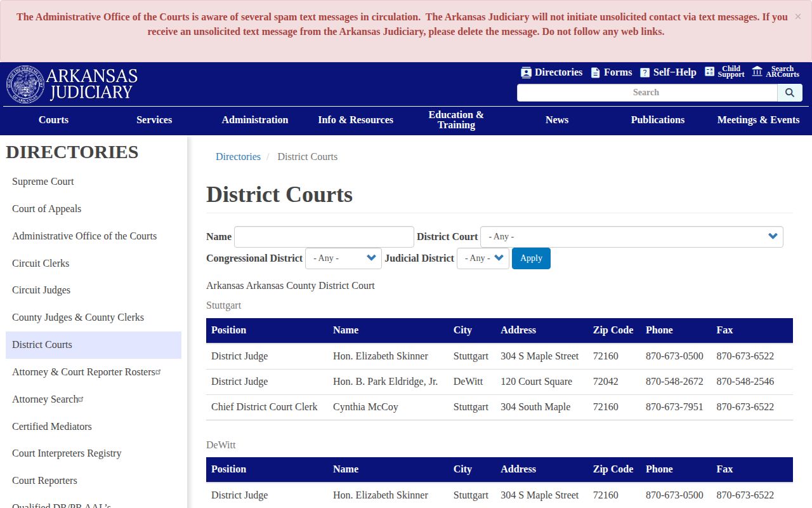Open Court Interpreters Registry
The height and width of the screenshot is (508, 812).
tap(67, 453)
